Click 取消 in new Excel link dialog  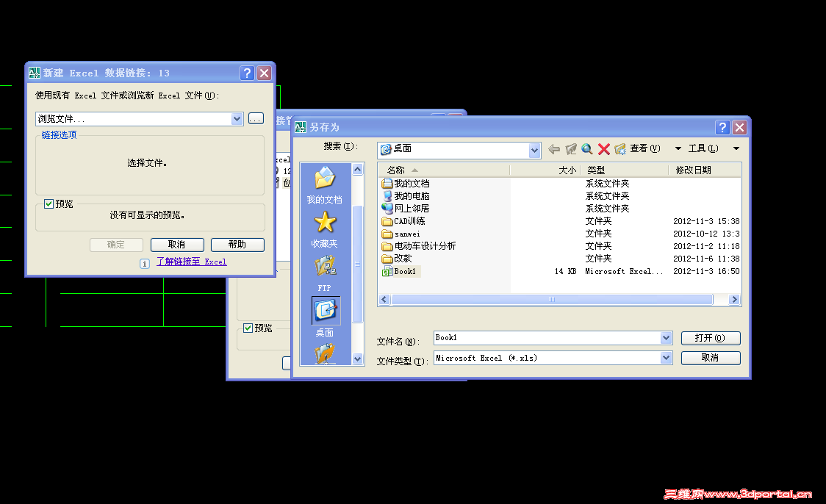[177, 245]
